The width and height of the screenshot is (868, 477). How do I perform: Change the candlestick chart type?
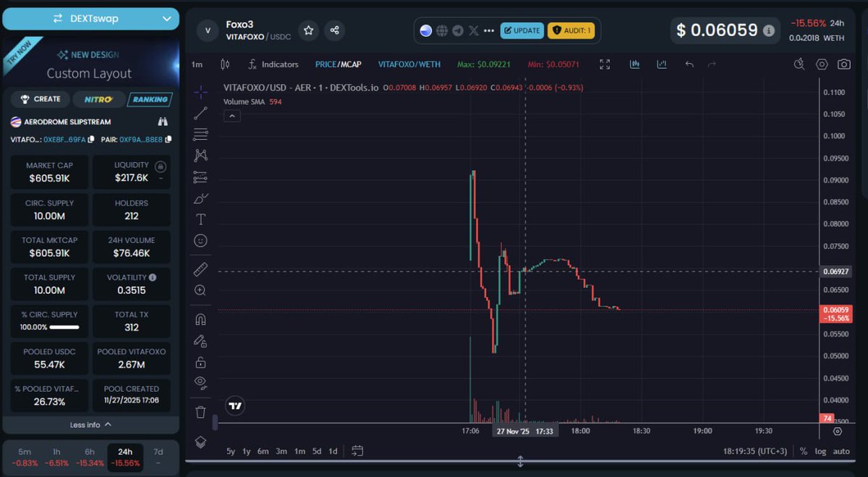pos(224,64)
